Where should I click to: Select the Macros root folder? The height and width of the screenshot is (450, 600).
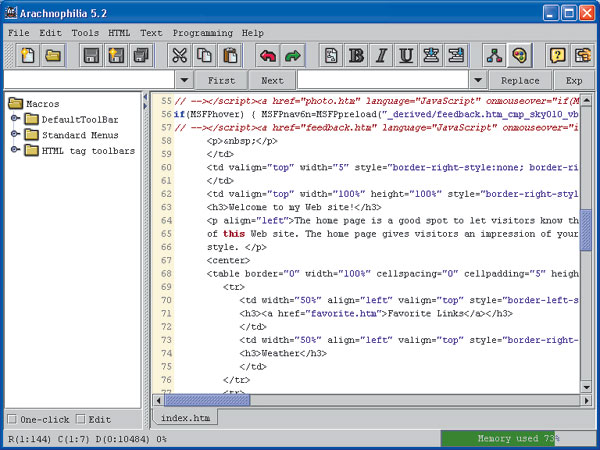(x=34, y=103)
